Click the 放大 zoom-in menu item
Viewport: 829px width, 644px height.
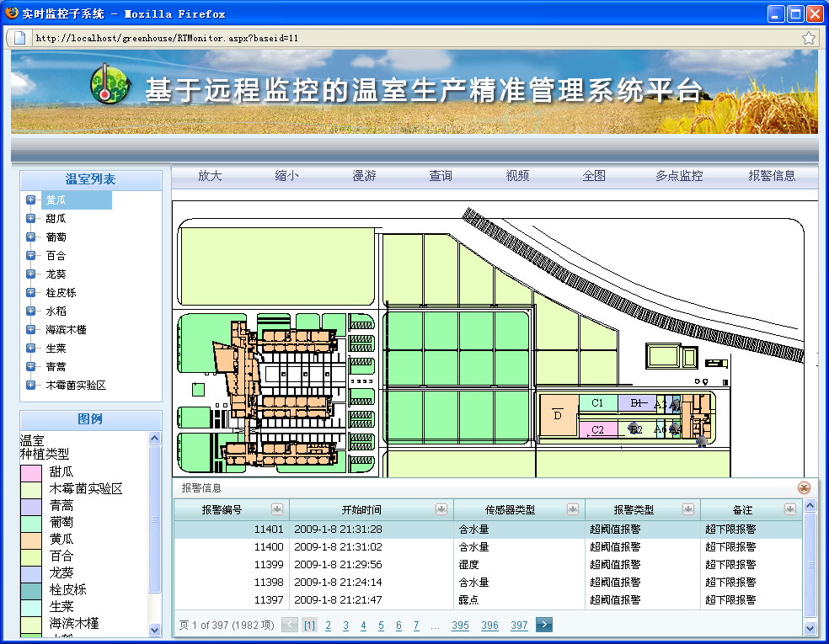tap(210, 176)
